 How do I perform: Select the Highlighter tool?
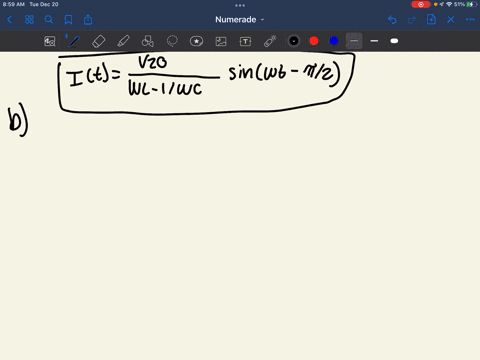pyautogui.click(x=123, y=41)
